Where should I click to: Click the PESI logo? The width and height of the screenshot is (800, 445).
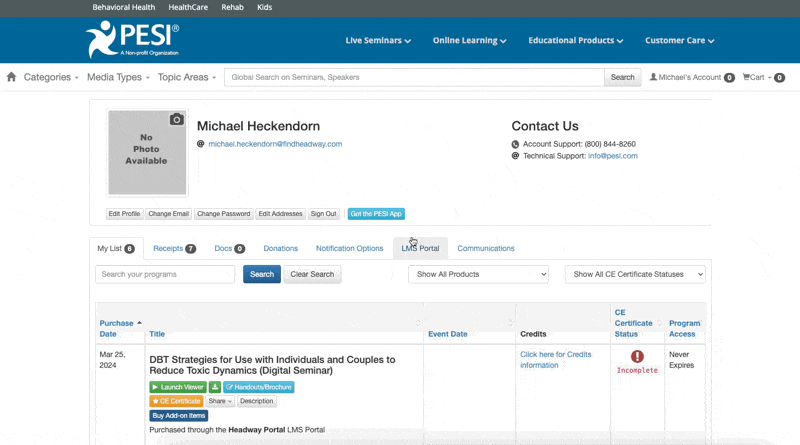coord(133,39)
